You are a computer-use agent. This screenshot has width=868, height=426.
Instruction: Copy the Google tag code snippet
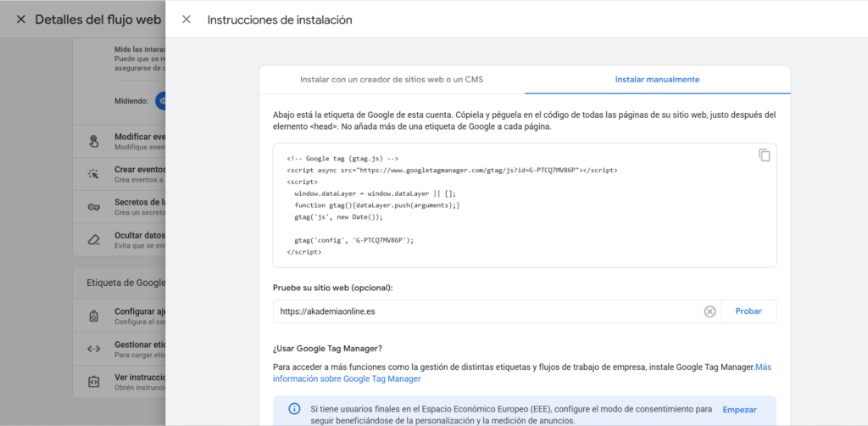click(x=764, y=155)
